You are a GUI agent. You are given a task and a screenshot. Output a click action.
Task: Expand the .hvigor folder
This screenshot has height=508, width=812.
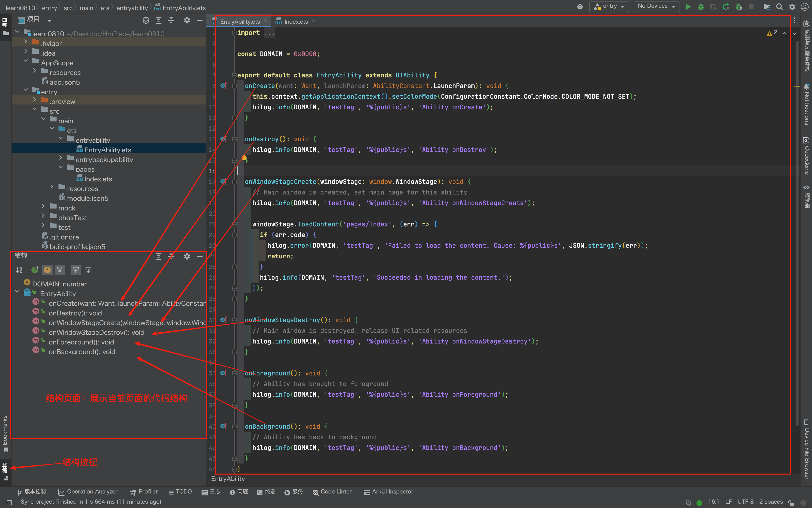pos(26,42)
